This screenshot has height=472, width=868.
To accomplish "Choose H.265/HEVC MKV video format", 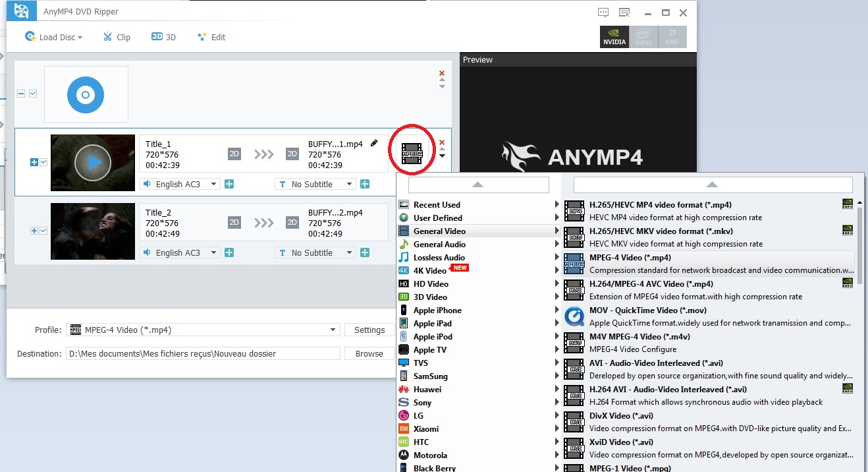I will [709, 237].
